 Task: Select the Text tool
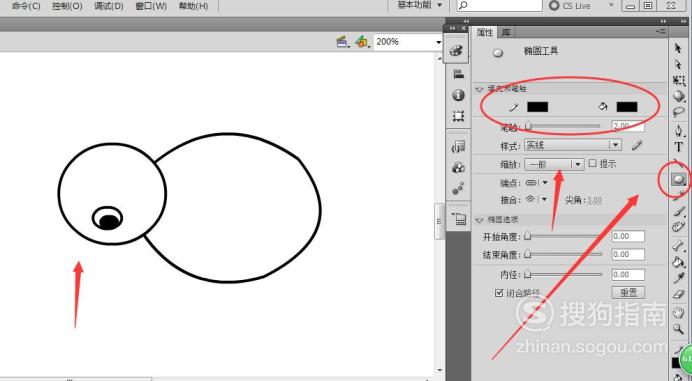point(678,147)
